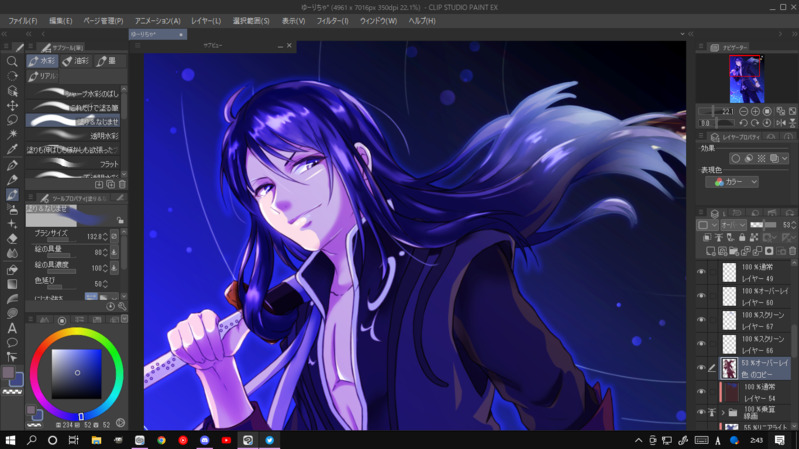Toggle visibility of レイヤー 60
Image resolution: width=799 pixels, height=449 pixels.
tap(701, 296)
